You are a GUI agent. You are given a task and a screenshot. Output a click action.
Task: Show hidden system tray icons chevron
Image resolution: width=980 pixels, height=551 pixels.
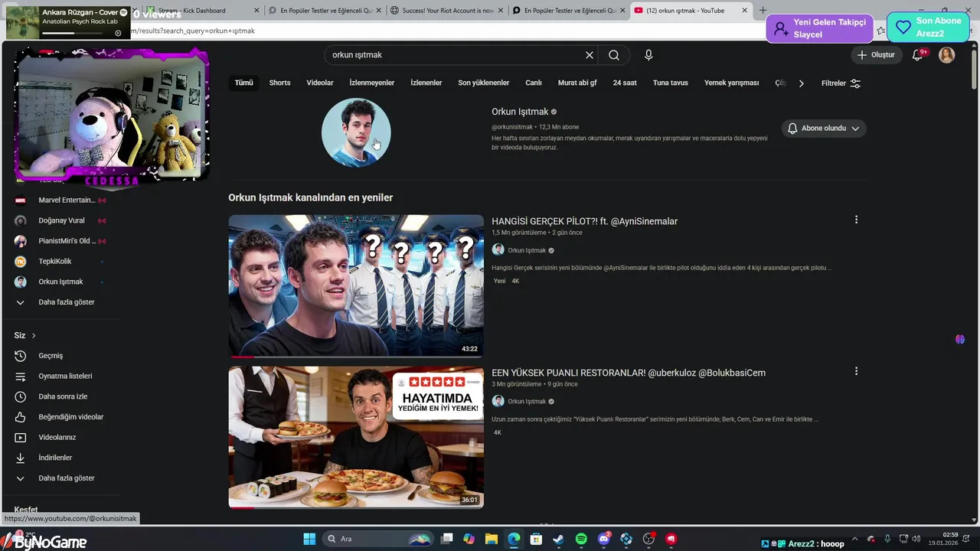(x=854, y=539)
